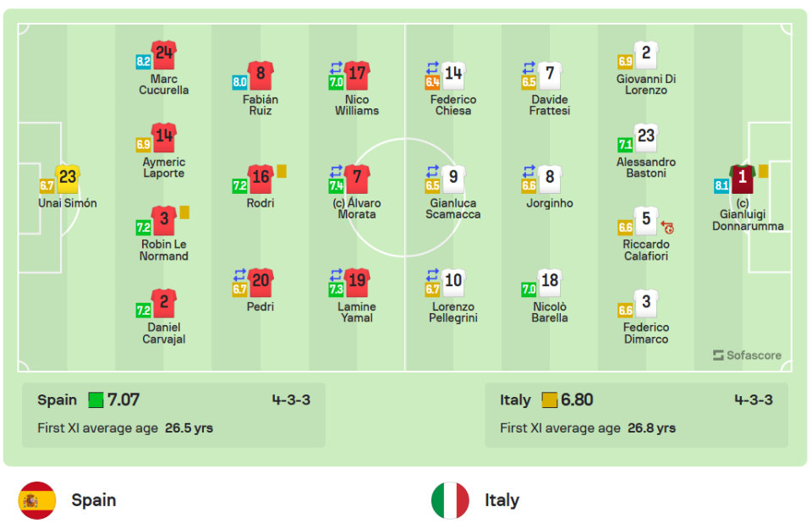
Task: Click the Álvaro Morata player name
Action: (x=357, y=208)
